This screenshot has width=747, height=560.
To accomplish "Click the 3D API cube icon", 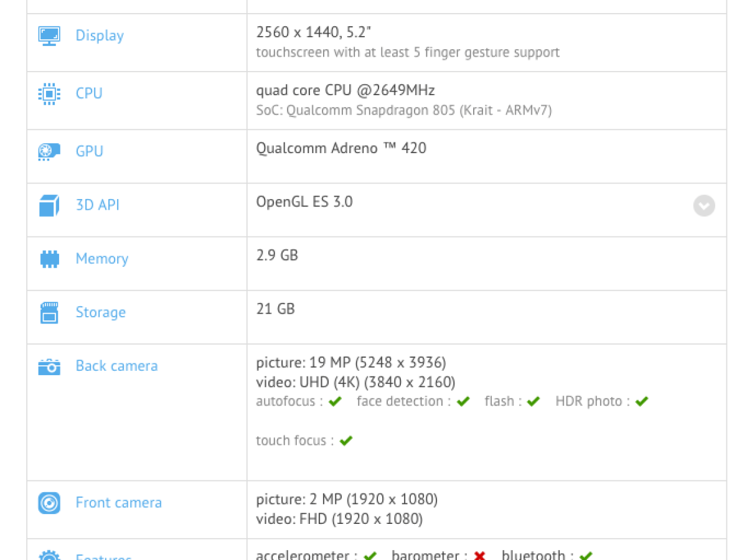I will click(49, 205).
